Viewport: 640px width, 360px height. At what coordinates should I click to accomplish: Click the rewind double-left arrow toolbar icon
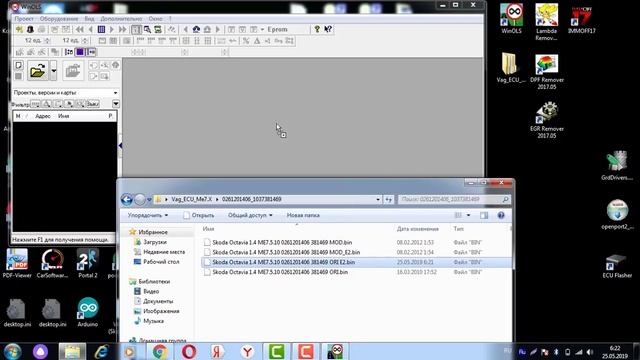click(80, 29)
